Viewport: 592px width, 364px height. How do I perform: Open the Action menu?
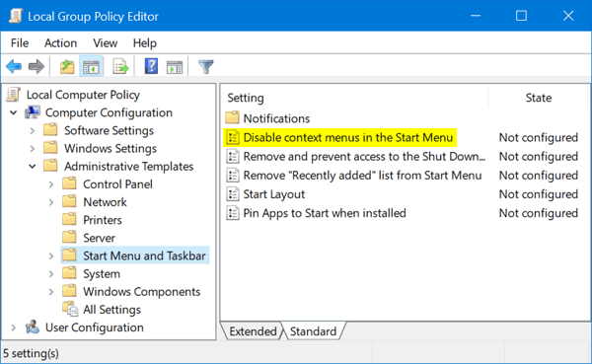(x=60, y=43)
